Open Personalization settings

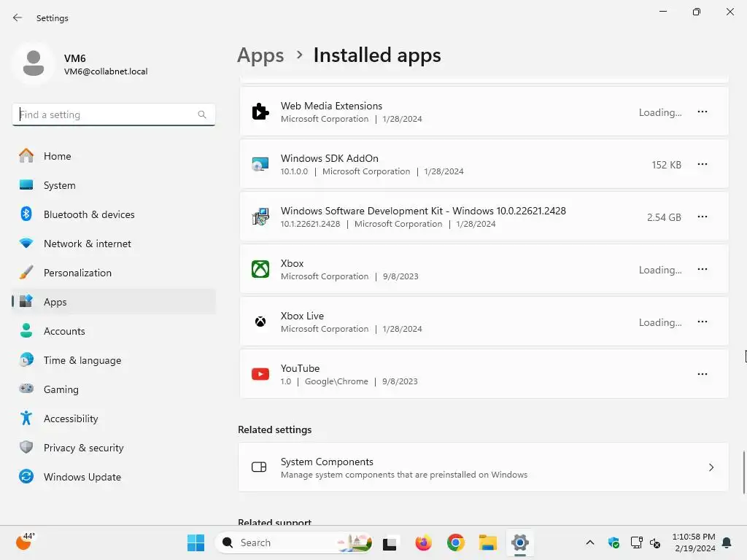113,273
